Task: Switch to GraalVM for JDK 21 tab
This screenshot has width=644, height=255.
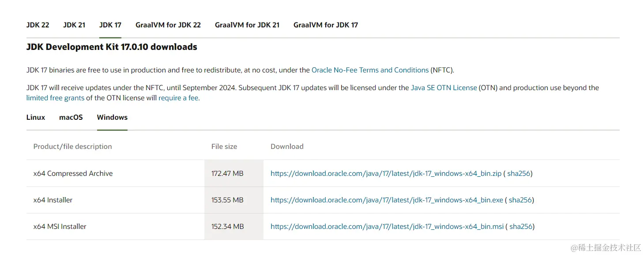Action: coord(247,25)
